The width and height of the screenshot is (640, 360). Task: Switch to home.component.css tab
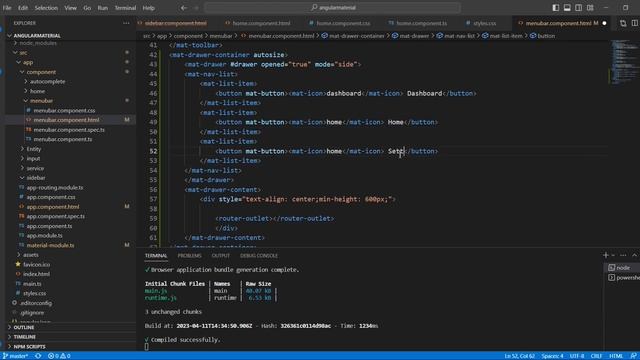(x=342, y=23)
